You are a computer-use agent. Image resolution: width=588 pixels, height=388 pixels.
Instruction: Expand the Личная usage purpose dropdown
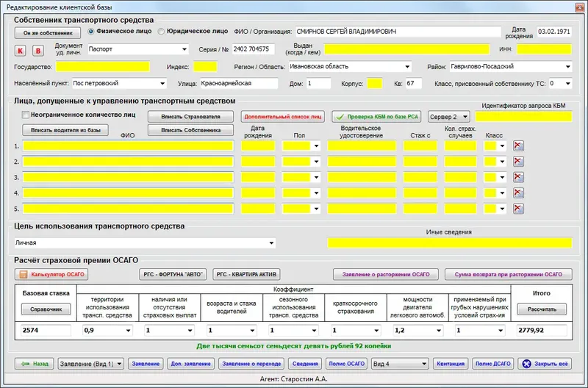271,242
